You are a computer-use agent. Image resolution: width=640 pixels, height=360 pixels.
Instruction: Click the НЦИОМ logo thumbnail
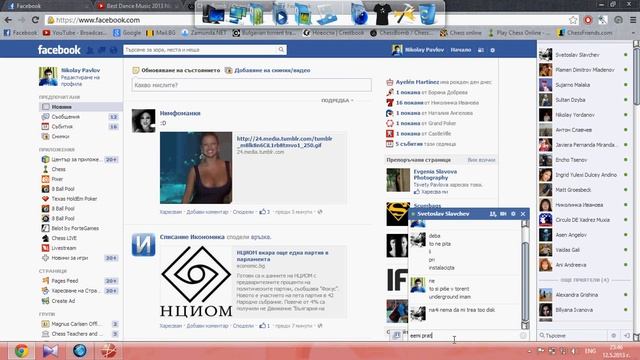coord(196,282)
